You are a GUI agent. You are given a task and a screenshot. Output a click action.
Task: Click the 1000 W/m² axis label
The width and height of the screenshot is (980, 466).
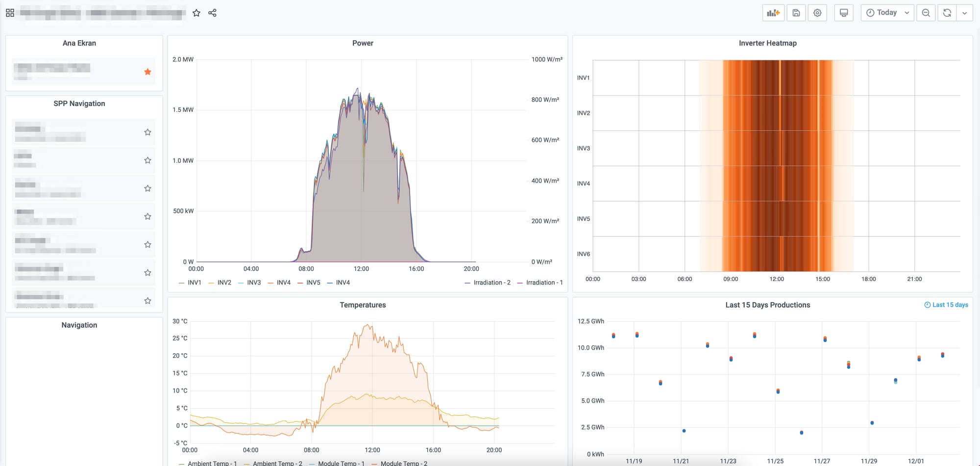point(547,59)
